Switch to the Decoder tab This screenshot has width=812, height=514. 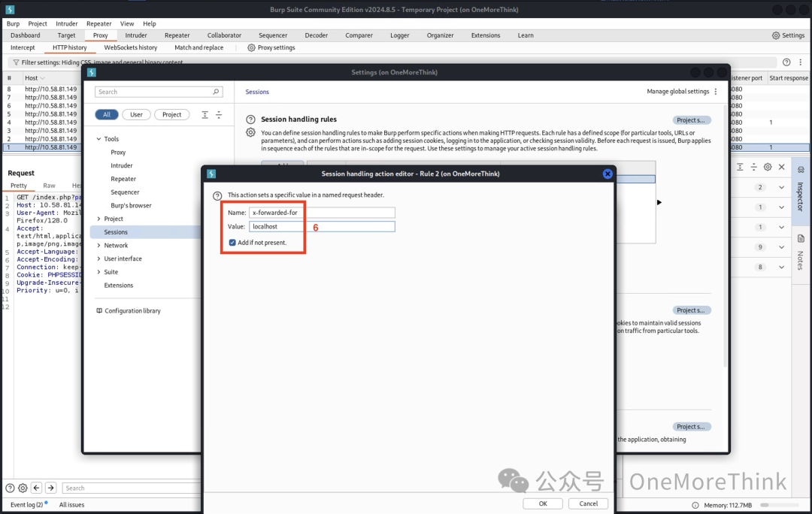(x=317, y=35)
